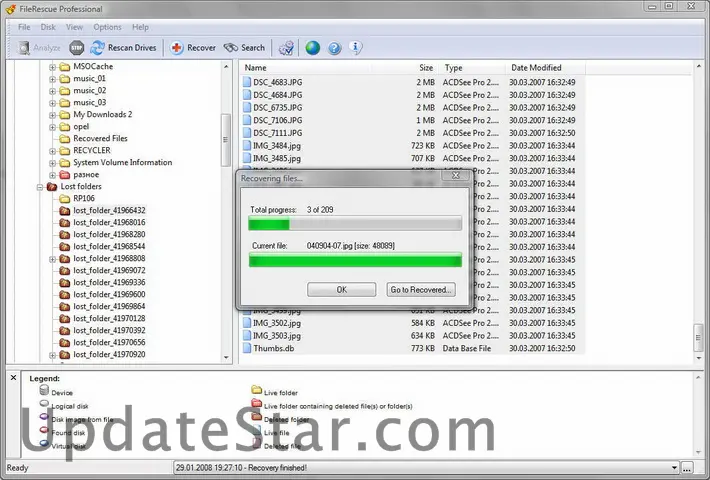Sort by Date Modified column header
Image resolution: width=710 pixels, height=480 pixels.
click(x=546, y=67)
